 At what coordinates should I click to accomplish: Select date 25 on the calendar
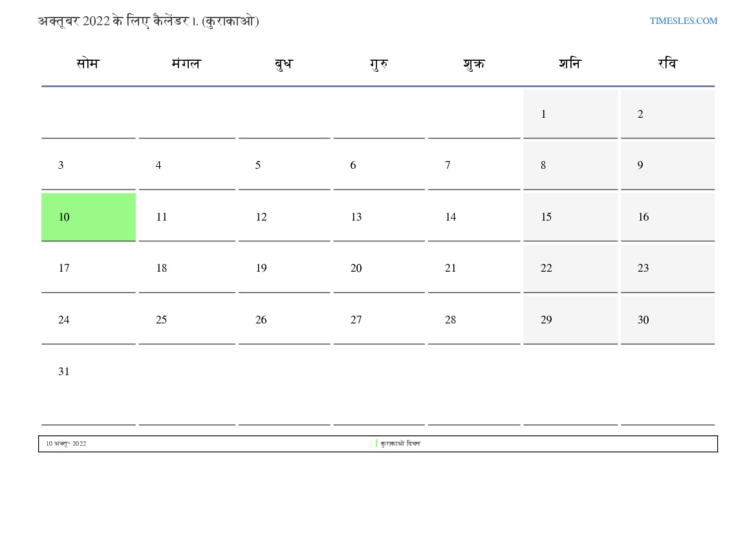(187, 320)
